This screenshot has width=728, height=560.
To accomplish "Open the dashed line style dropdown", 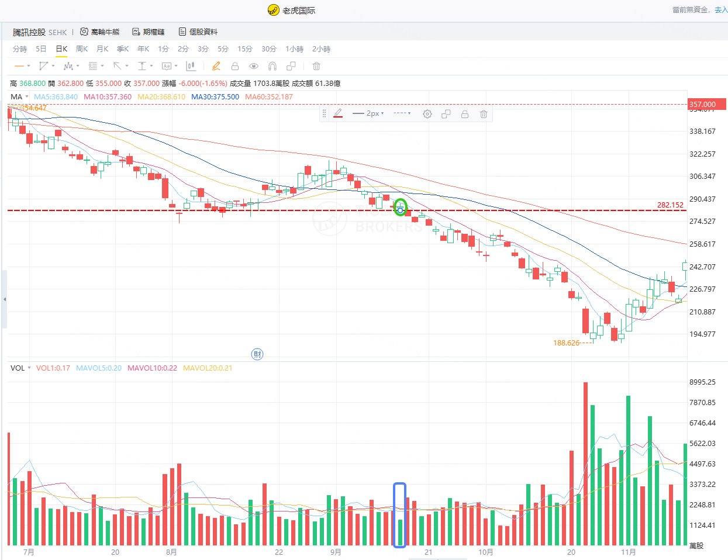I will pos(402,113).
